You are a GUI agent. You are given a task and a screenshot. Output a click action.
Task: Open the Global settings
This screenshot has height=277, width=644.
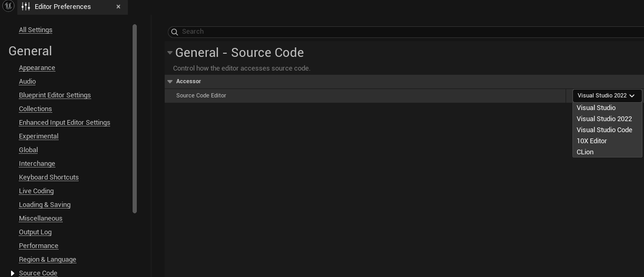pyautogui.click(x=28, y=150)
